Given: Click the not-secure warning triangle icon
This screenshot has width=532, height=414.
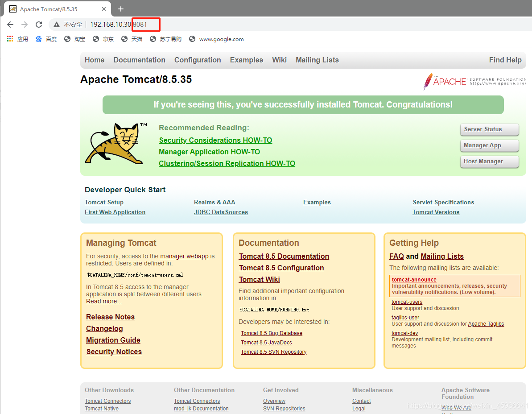Looking at the screenshot, I should click(57, 25).
